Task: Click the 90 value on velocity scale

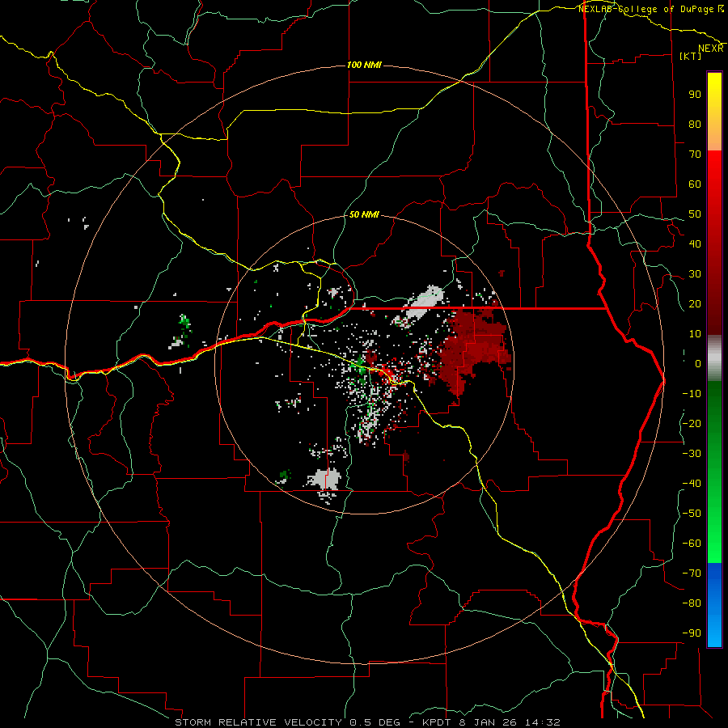Action: (695, 95)
